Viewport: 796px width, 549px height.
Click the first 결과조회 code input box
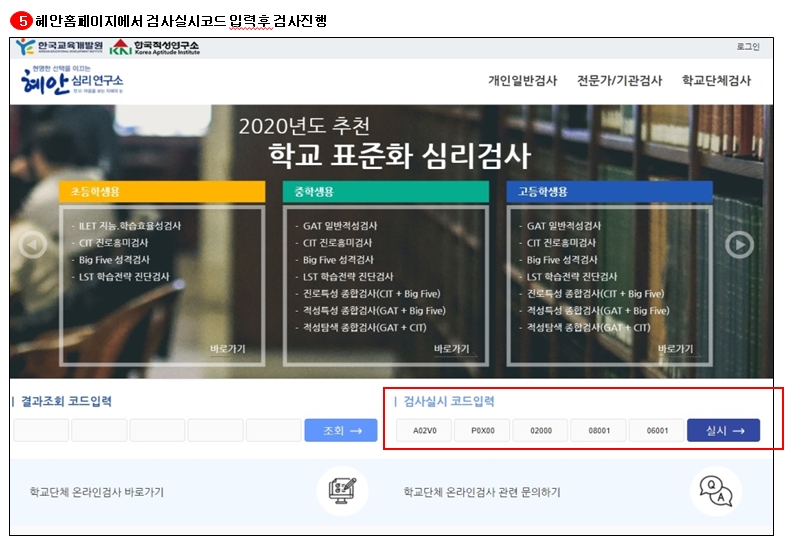pyautogui.click(x=41, y=431)
